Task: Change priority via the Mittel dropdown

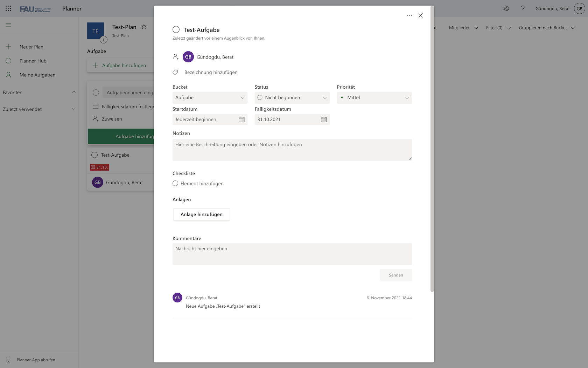Action: click(x=374, y=97)
